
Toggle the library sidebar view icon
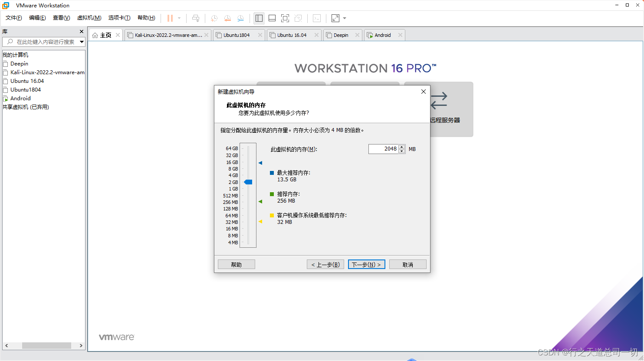pos(259,18)
